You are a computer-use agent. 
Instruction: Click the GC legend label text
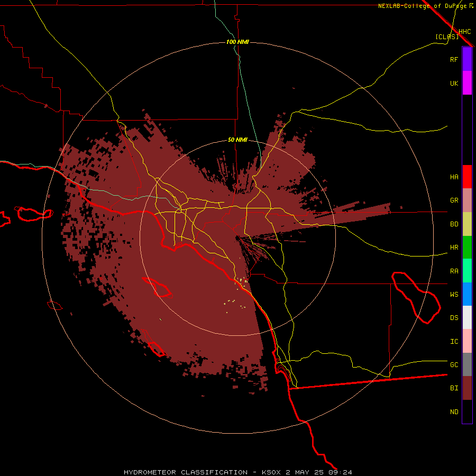tap(454, 365)
